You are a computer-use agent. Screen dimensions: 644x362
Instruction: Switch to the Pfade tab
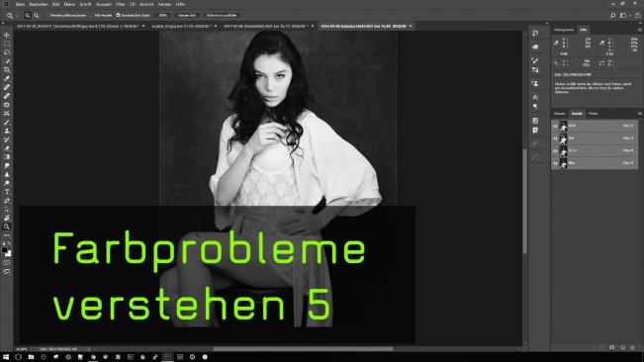[594, 114]
